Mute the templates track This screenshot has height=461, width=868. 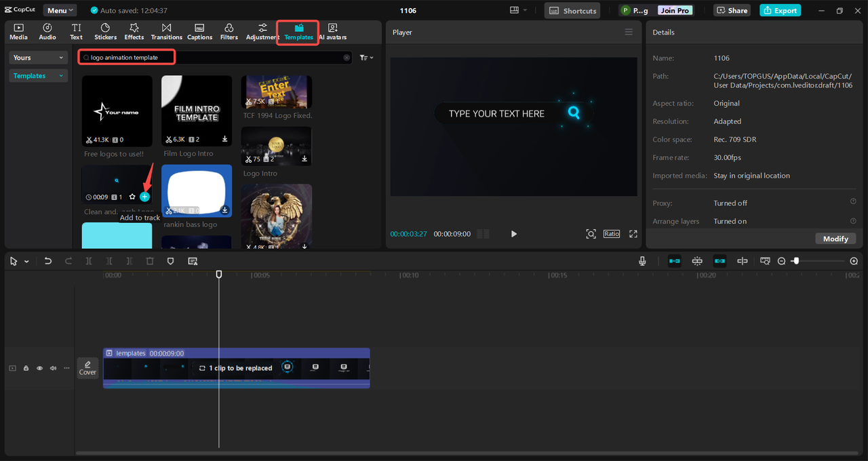click(53, 368)
